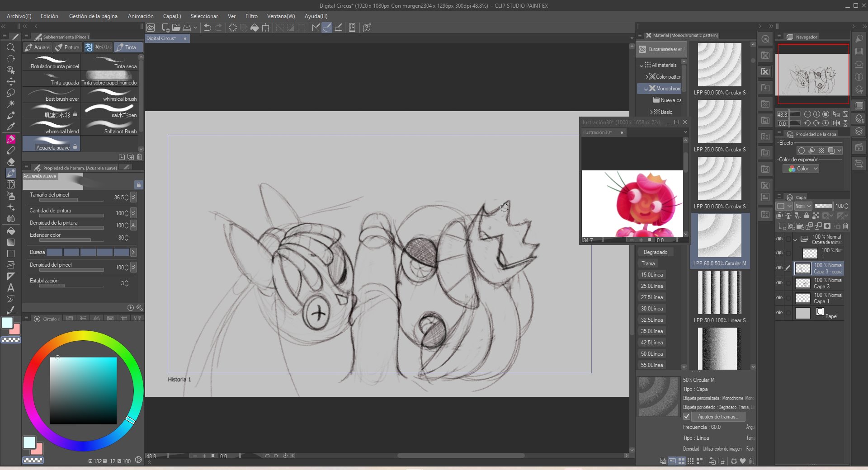The image size is (868, 470).
Task: Click Delete sub tool trash icon
Action: click(x=140, y=157)
